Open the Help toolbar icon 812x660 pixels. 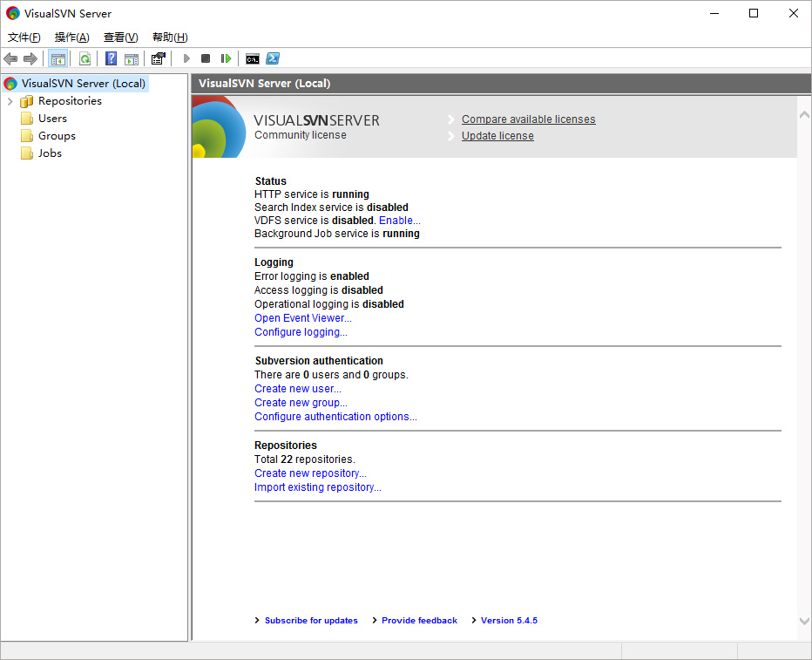111,58
